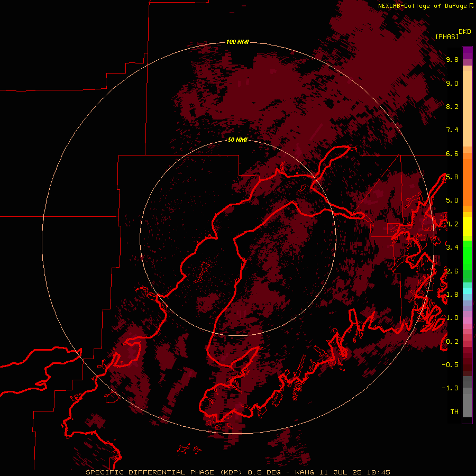
Task: Click the [PHAS] units label
Action: (447, 36)
